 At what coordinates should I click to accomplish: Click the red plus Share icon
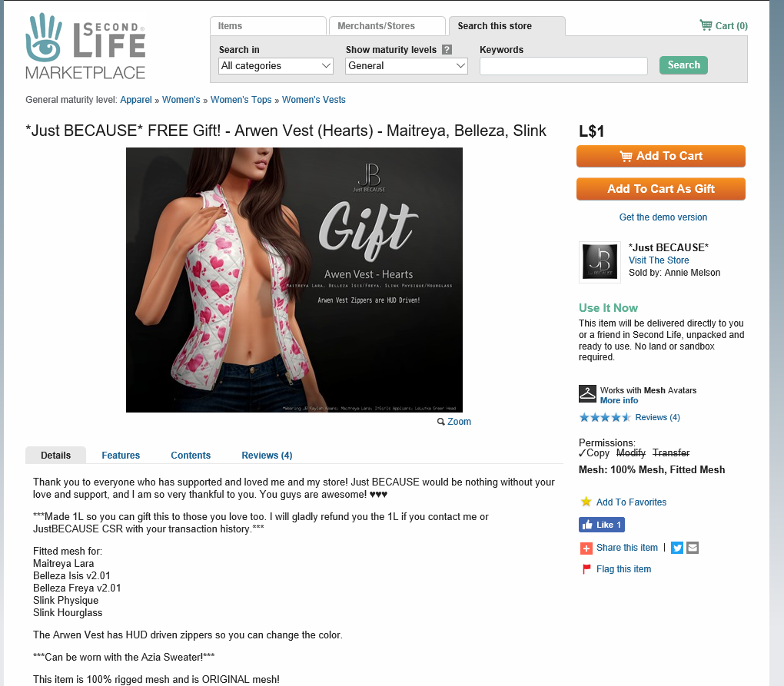[x=586, y=548]
